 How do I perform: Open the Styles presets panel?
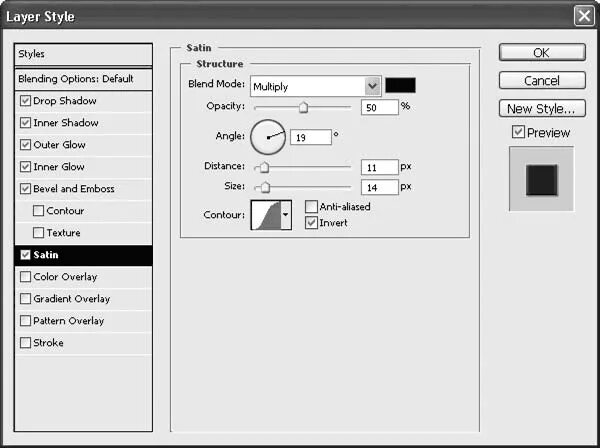click(x=83, y=54)
